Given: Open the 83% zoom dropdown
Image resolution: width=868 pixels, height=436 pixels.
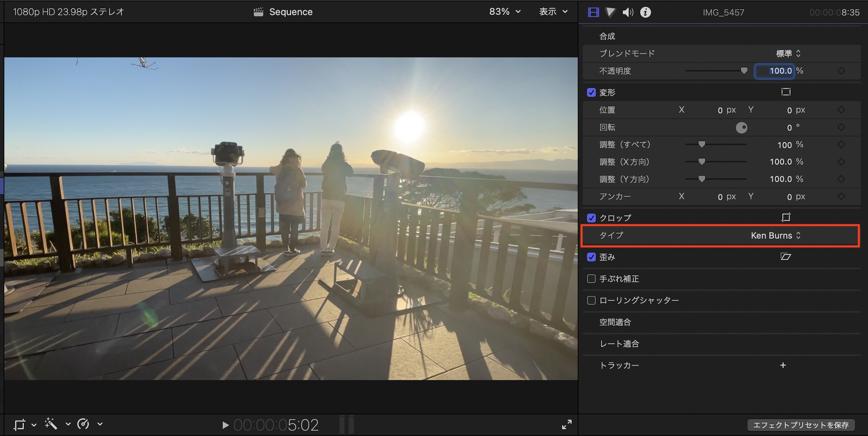Looking at the screenshot, I should (x=505, y=12).
